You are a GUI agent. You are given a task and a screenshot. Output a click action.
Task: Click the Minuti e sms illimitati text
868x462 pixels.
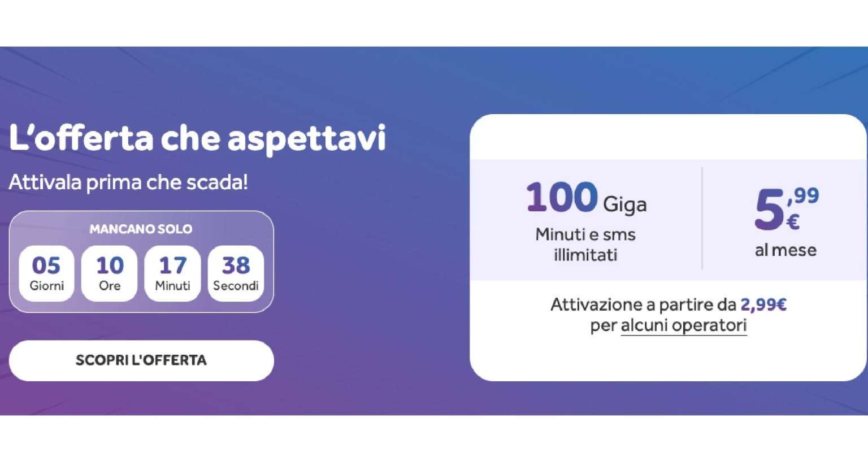click(585, 244)
